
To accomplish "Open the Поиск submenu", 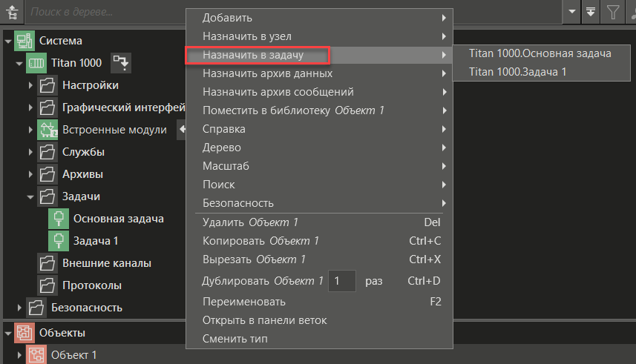I will 319,185.
